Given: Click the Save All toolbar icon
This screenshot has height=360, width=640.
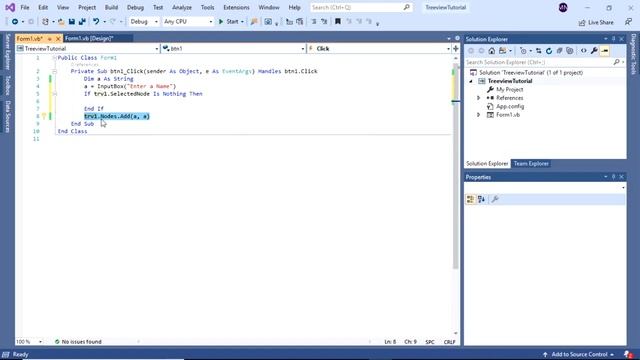Looking at the screenshot, I should coord(82,22).
